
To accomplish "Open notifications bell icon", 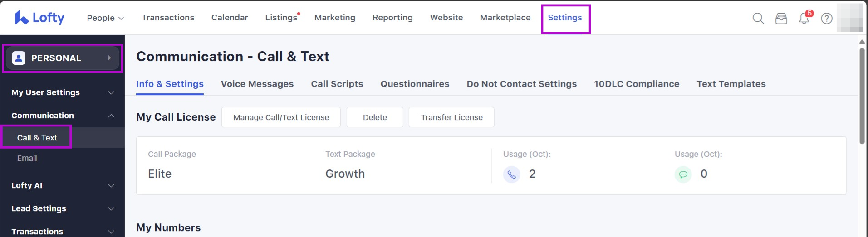I will [x=804, y=19].
